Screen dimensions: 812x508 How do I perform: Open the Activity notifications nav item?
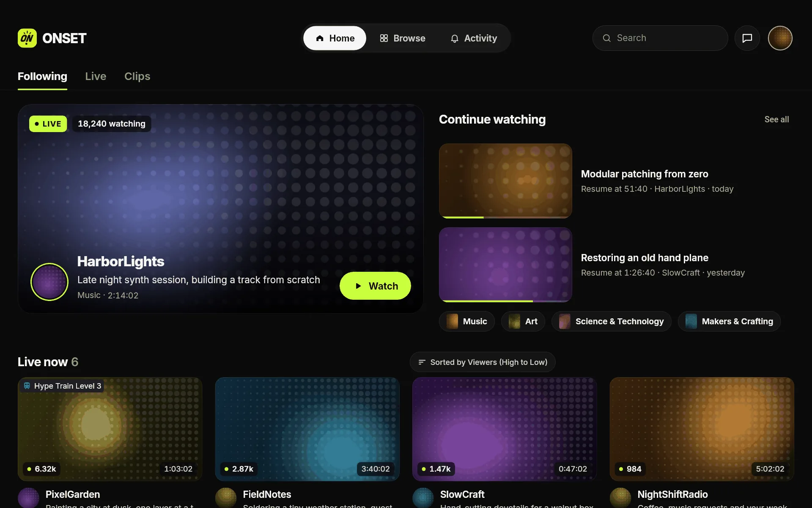474,38
